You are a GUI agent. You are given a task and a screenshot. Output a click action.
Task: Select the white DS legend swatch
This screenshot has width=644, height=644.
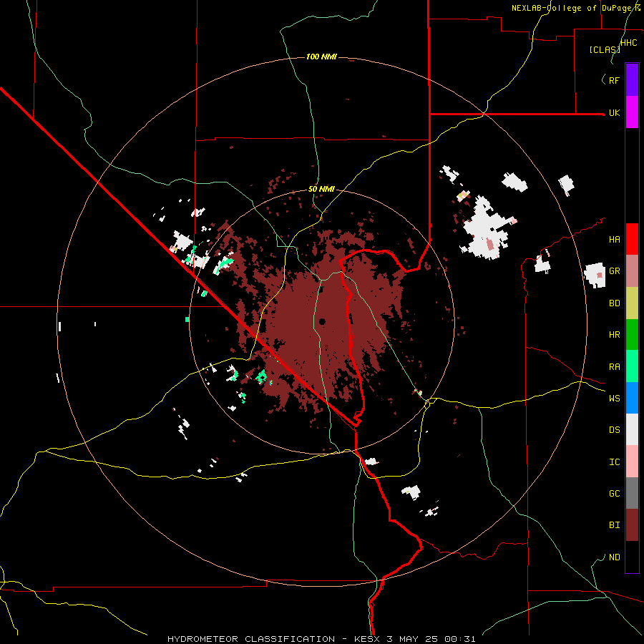(632, 429)
